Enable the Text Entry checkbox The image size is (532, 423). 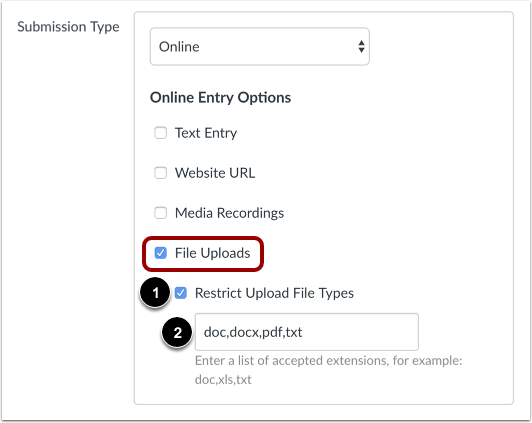point(160,133)
